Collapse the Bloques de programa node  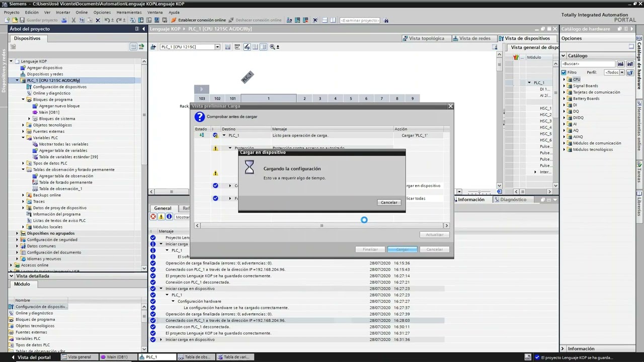tap(23, 100)
